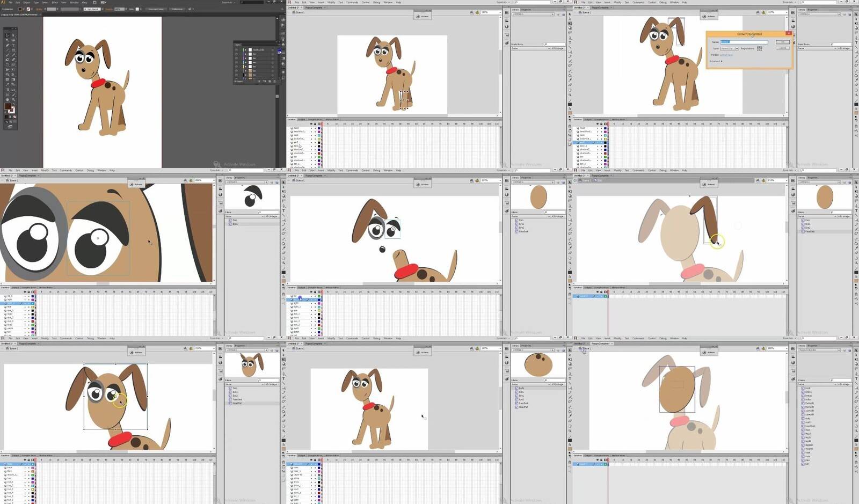
Task: Expand Advanced section in Convert to Symbol dialog
Action: [x=716, y=61]
